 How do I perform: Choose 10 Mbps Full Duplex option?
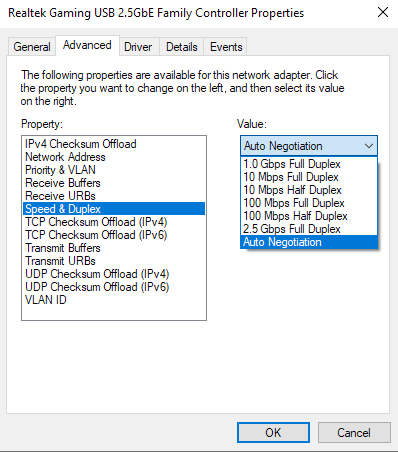pos(309,177)
